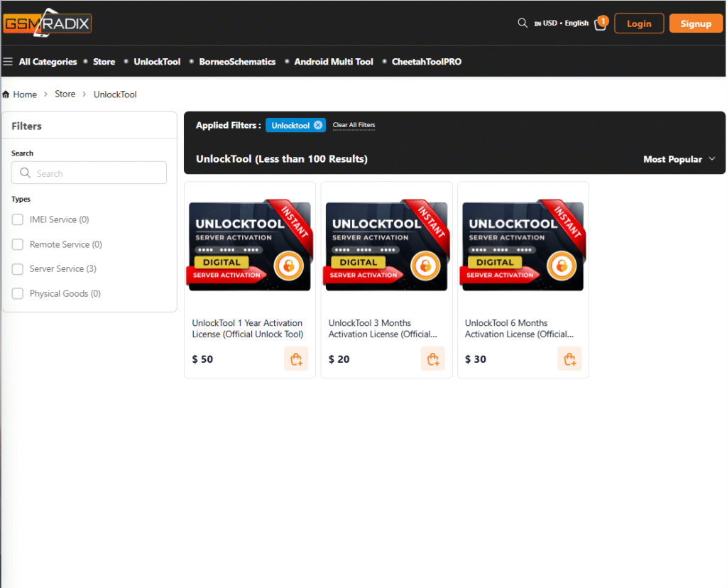Check the IMEI Service filter

18,219
